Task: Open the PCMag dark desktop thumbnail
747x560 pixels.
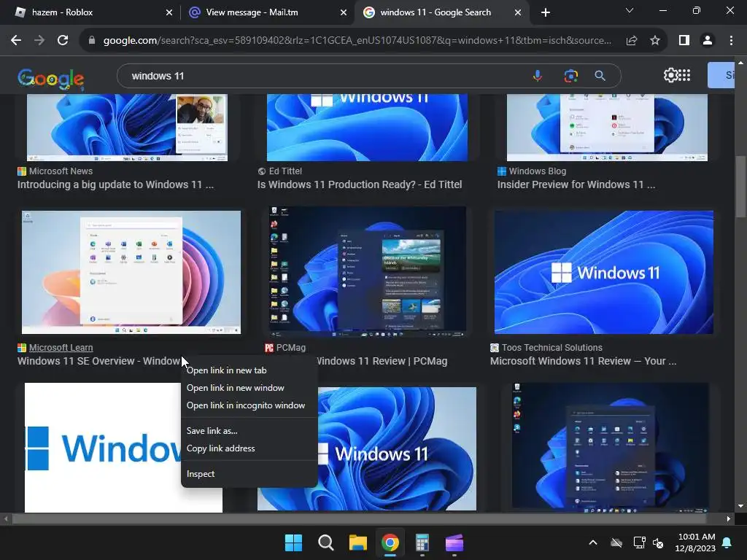Action: pos(368,272)
